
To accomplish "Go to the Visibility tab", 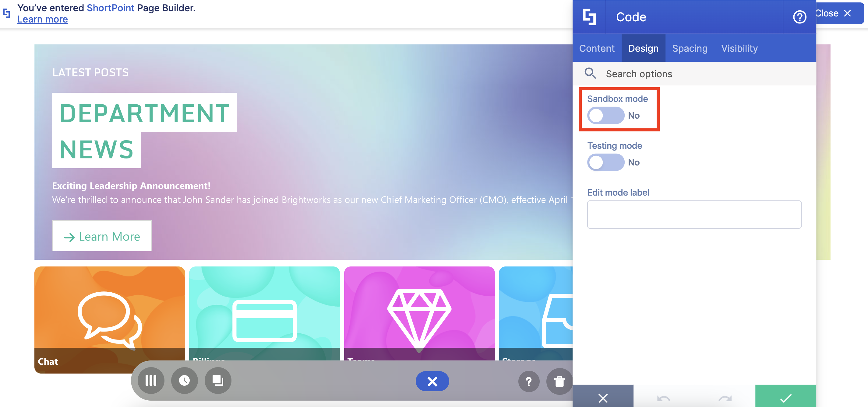I will pos(739,48).
